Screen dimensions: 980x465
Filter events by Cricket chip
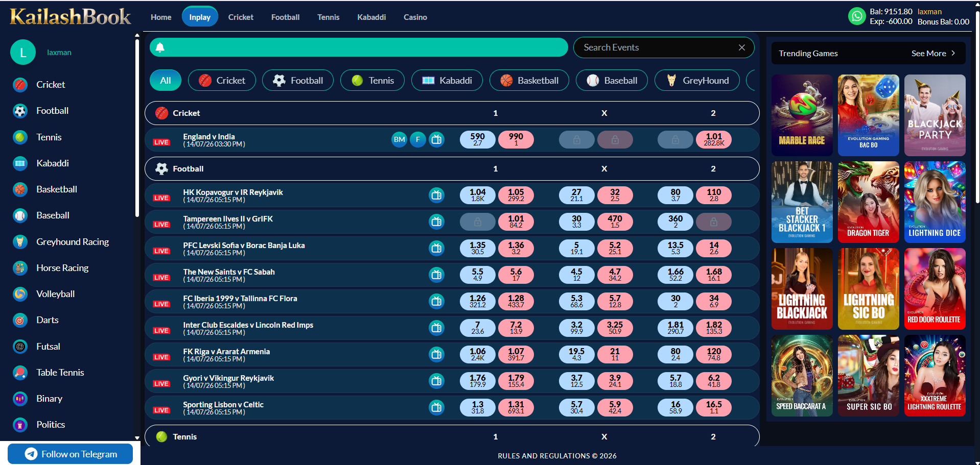(222, 80)
